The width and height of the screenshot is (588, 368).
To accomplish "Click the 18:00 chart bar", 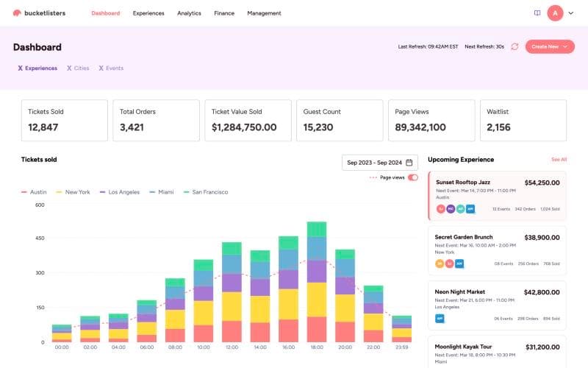I will [x=317, y=282].
